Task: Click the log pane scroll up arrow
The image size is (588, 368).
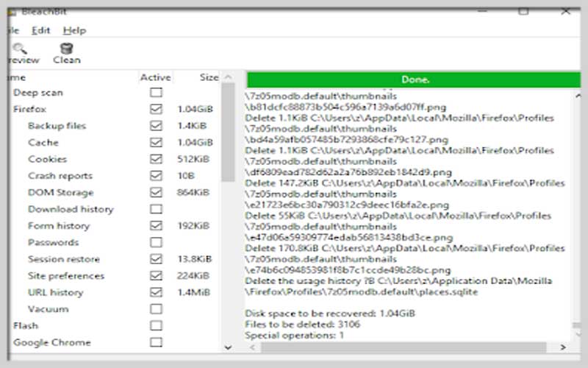Action: point(578,96)
